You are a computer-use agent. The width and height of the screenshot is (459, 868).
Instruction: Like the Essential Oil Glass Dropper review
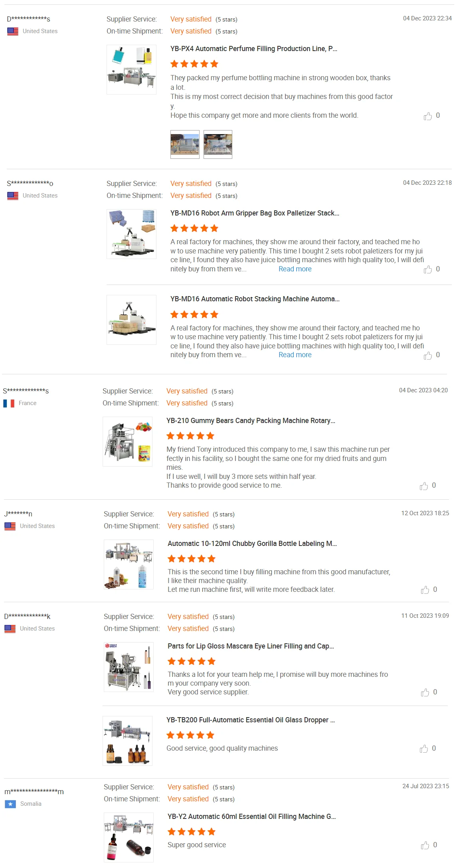point(424,749)
